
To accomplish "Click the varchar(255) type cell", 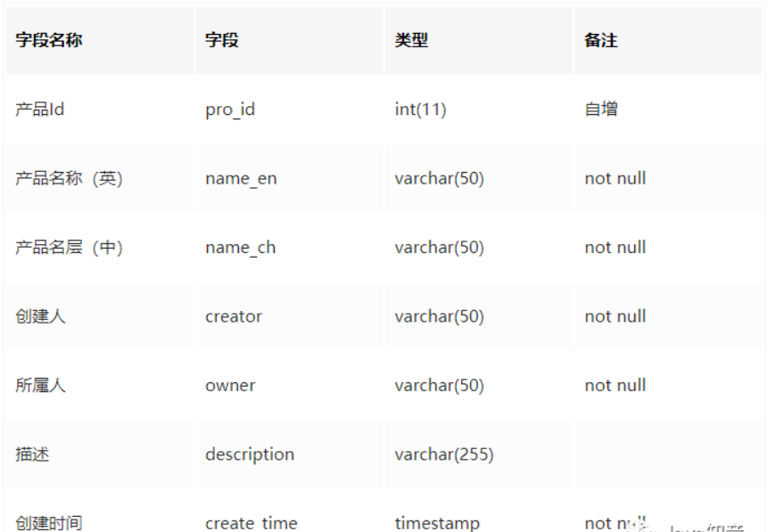I will coord(479,454).
